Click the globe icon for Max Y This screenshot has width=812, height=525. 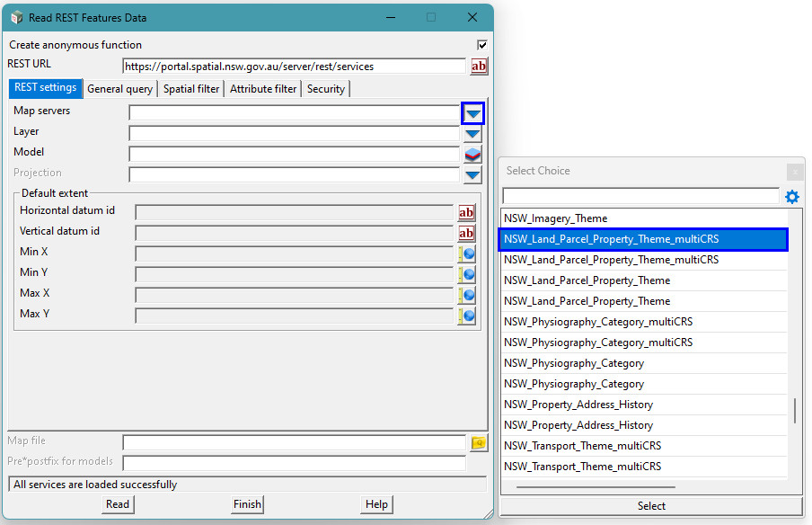click(x=466, y=316)
